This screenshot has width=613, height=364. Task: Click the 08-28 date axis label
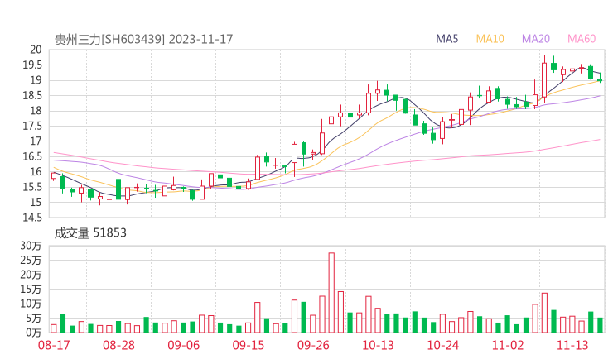118,345
